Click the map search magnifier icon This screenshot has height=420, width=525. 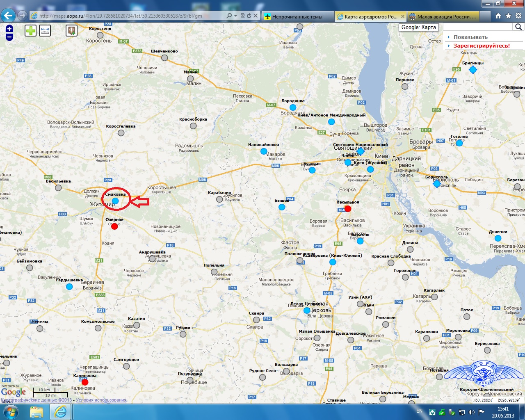tap(518, 27)
